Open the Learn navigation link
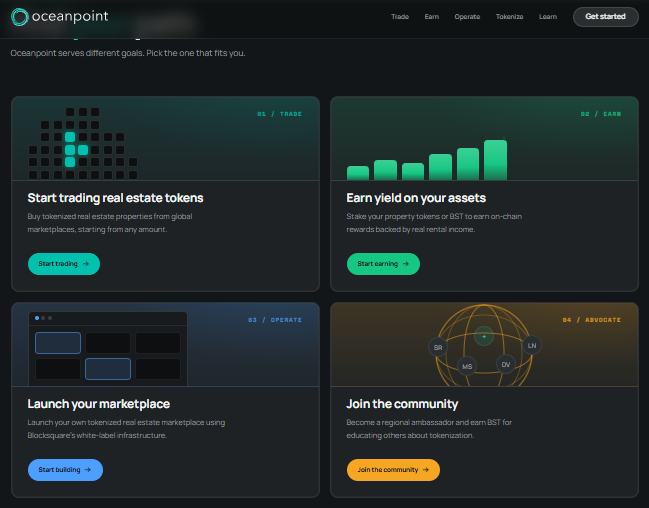 pos(548,17)
